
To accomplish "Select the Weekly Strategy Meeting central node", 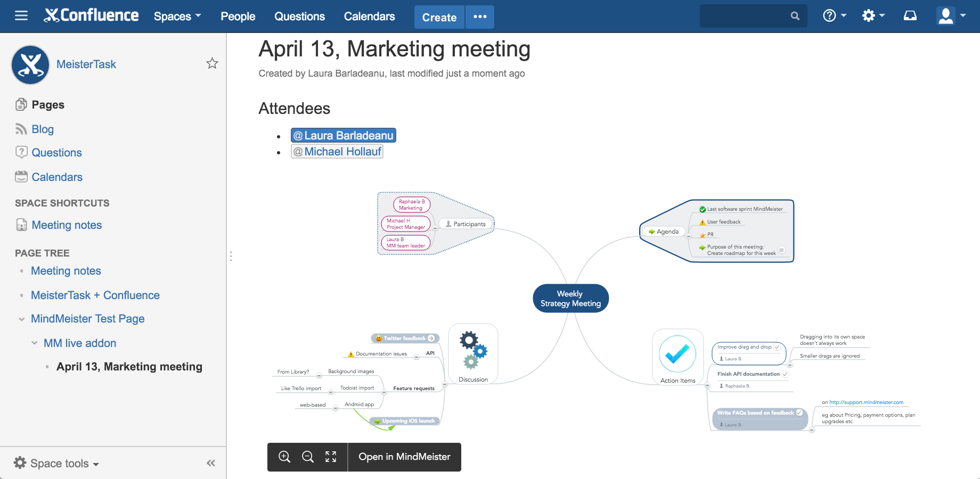I will coord(571,299).
